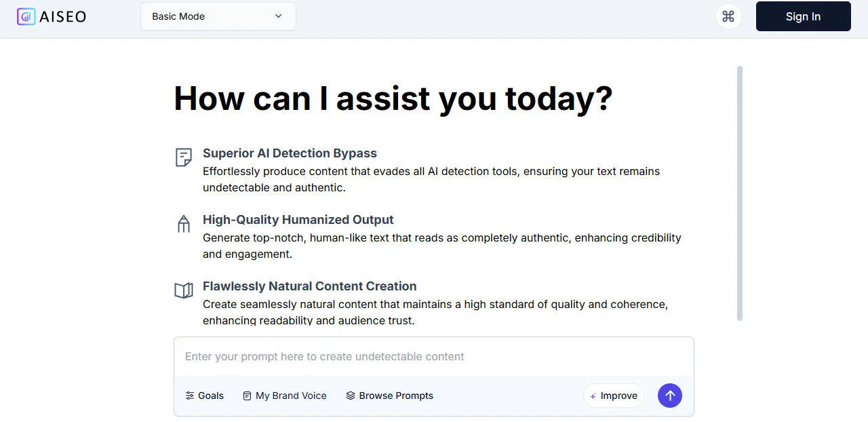
Task: Expand the chevron on the mode selector
Action: coord(278,16)
